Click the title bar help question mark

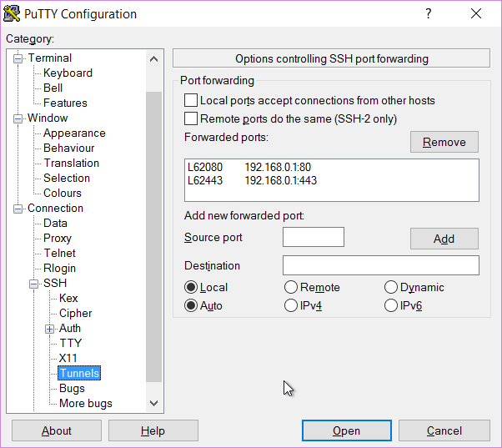click(429, 13)
